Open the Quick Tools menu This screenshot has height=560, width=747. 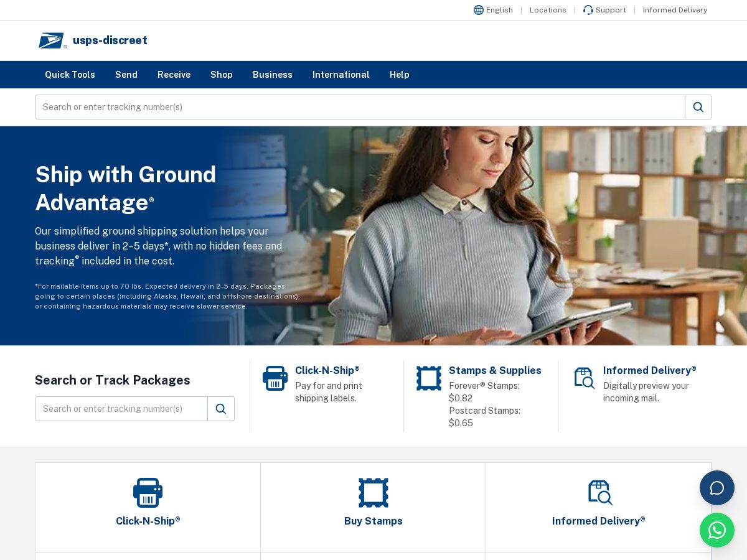pos(70,75)
